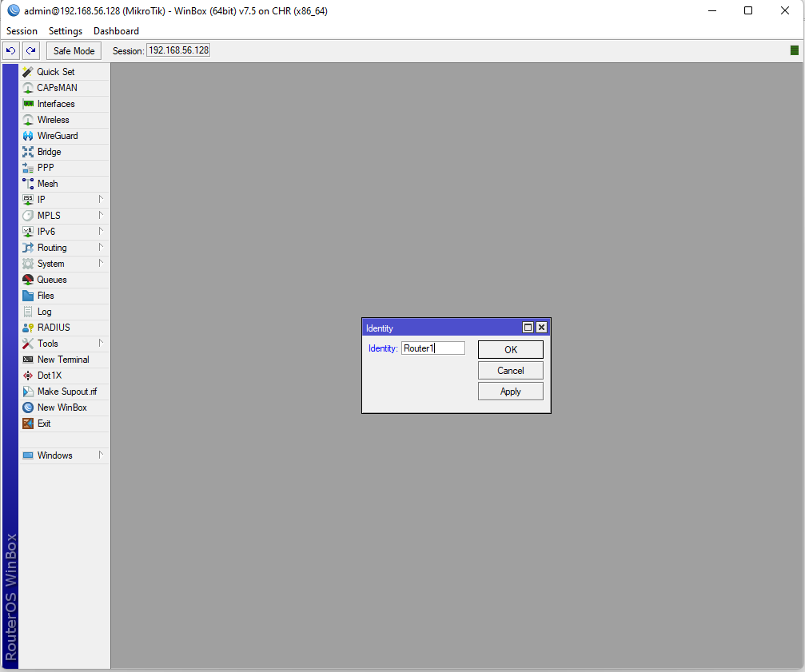Open the Dashboard menu

[116, 31]
